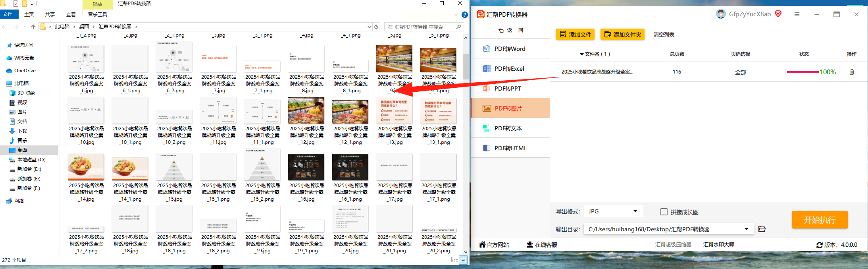Click the user avatar icon

click(721, 14)
